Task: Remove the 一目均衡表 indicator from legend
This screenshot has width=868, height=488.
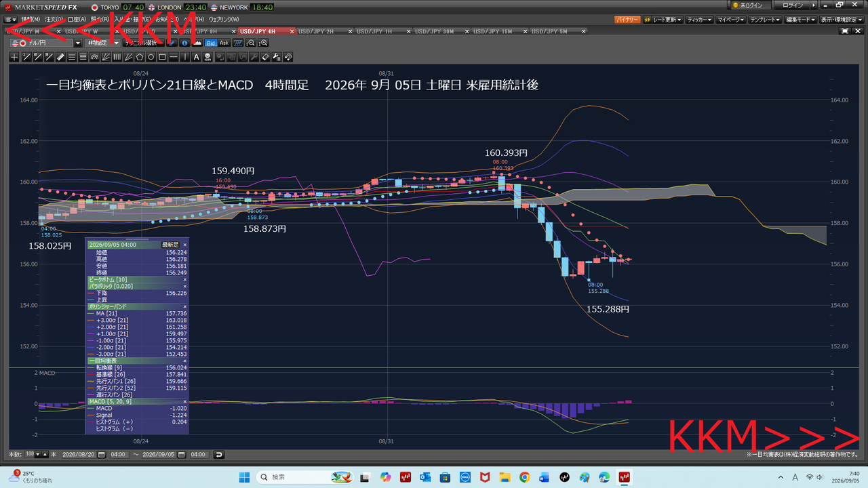Action: click(x=184, y=361)
